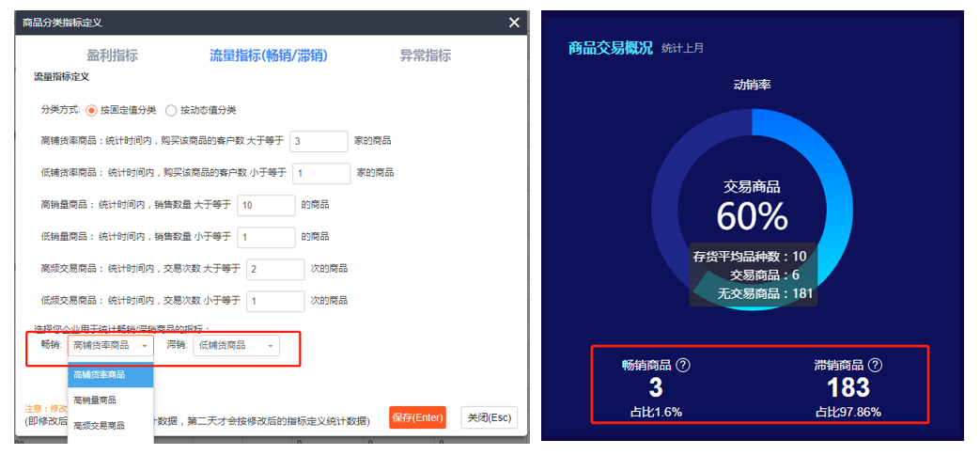Expand the 滞销 indicator dropdown
Image resolution: width=980 pixels, height=455 pixels.
[236, 346]
